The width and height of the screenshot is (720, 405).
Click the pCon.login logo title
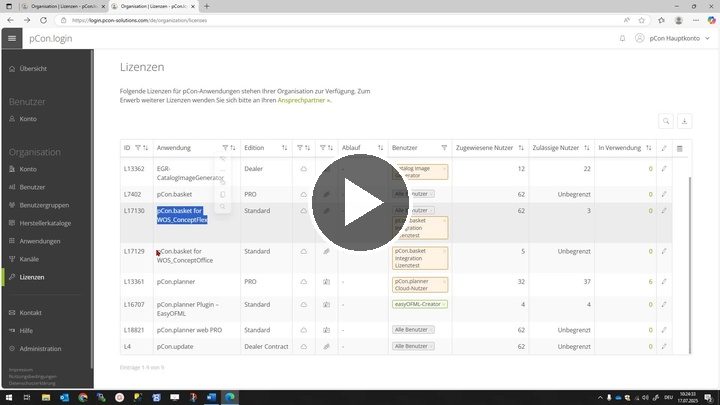pyautogui.click(x=51, y=39)
